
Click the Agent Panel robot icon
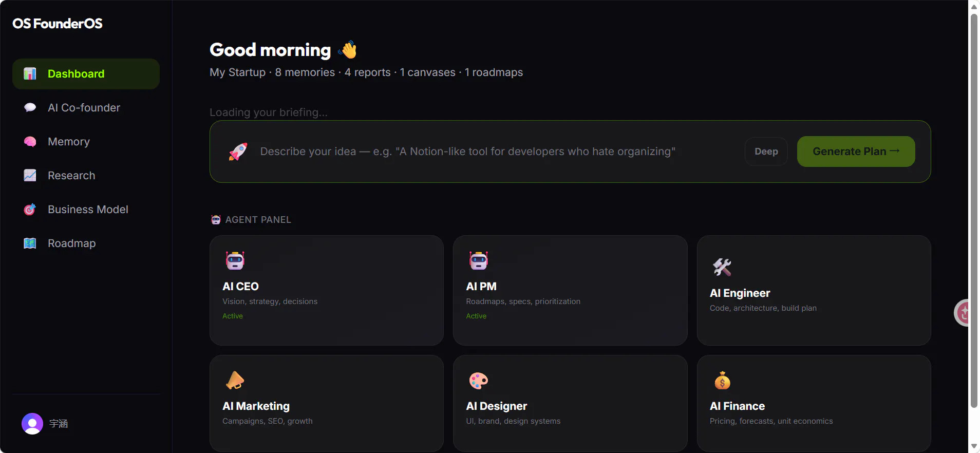click(x=216, y=220)
